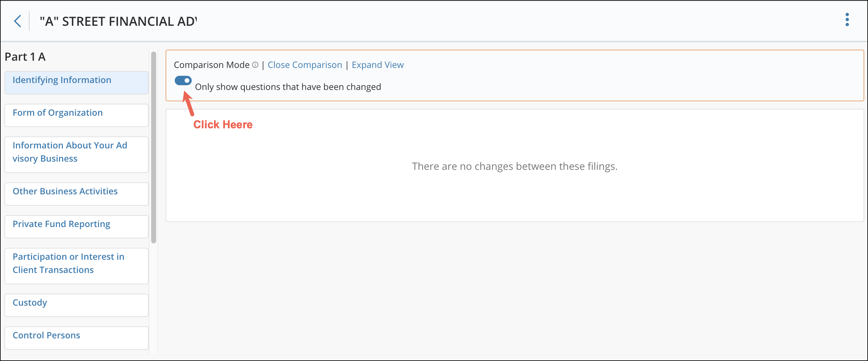Click the toggle's description label text
This screenshot has width=868, height=361.
pos(288,87)
